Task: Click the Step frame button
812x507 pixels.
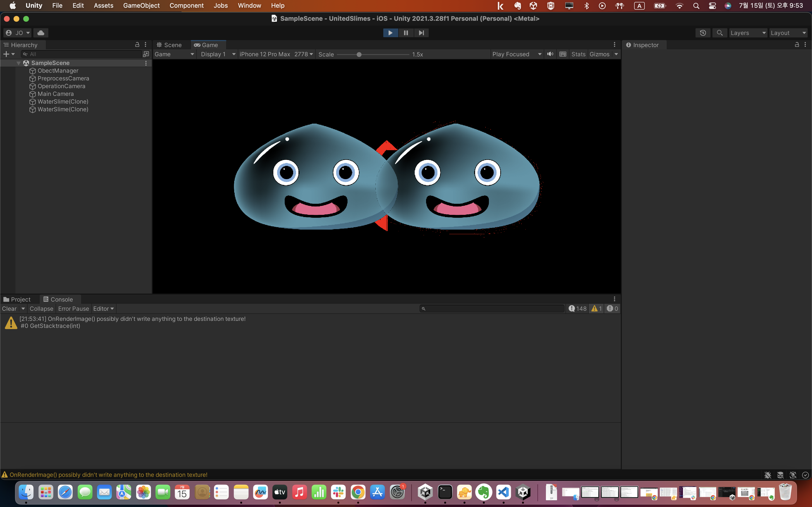Action: (x=421, y=33)
